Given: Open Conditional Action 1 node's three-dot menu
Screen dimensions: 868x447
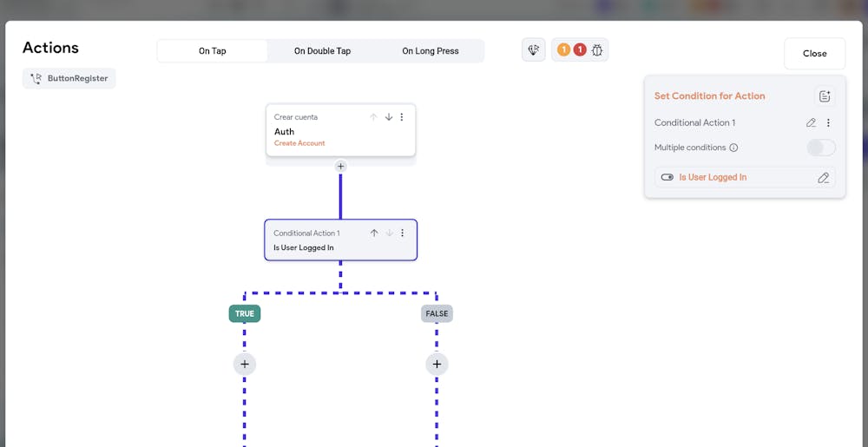Looking at the screenshot, I should pos(403,233).
